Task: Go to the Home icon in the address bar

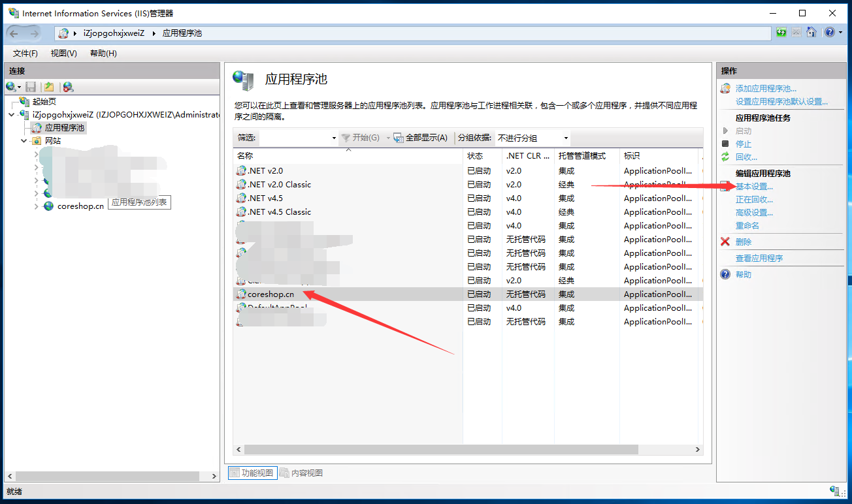Action: click(811, 32)
